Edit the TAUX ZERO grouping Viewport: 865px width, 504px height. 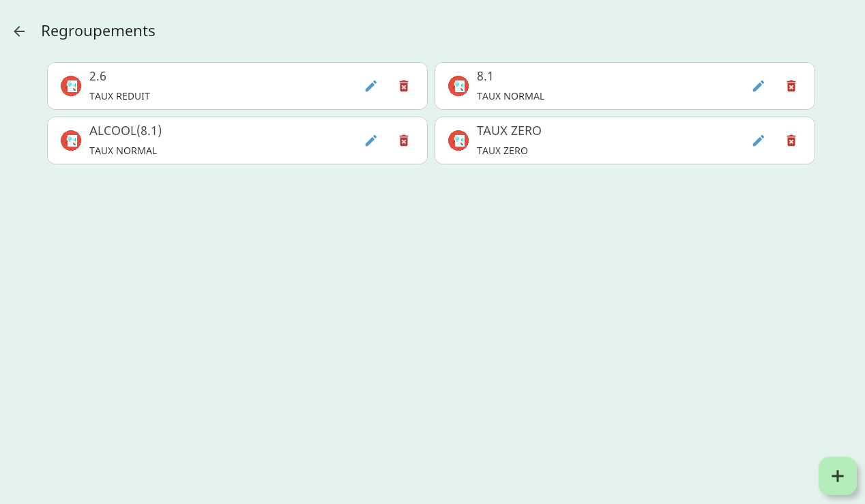click(x=759, y=140)
